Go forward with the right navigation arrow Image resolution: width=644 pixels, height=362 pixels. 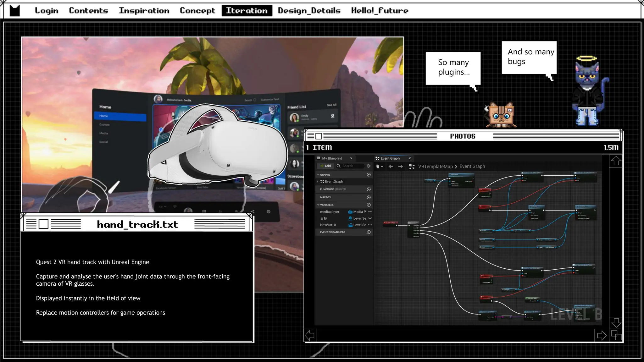pyautogui.click(x=400, y=167)
